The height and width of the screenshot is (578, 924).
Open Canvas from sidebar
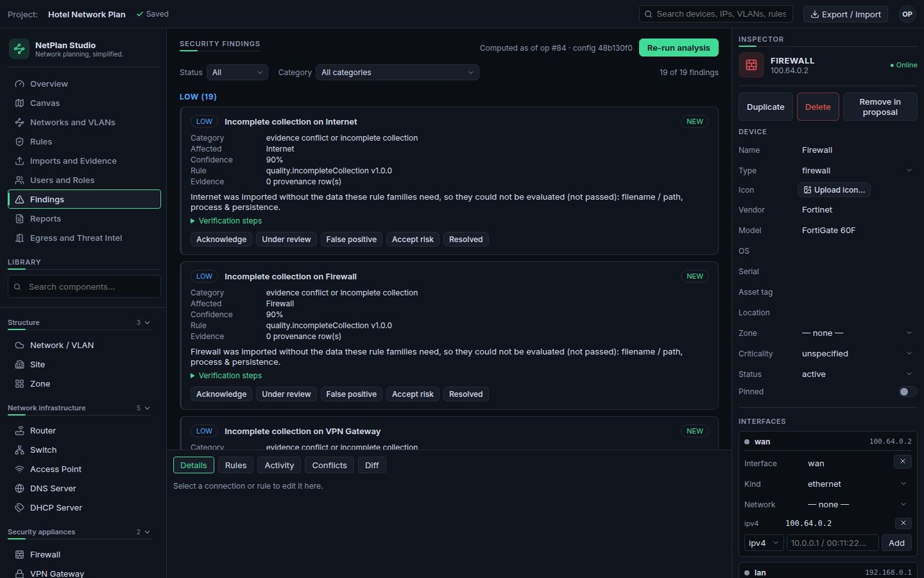click(84, 103)
